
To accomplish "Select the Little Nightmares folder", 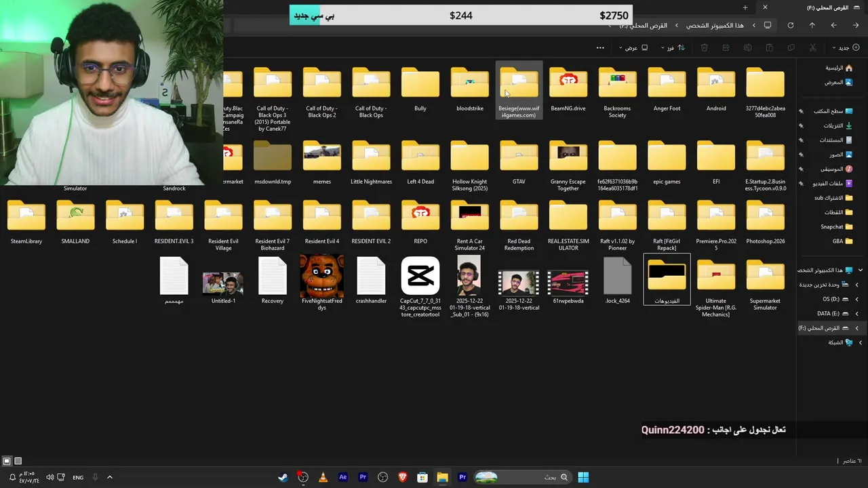I will (371, 163).
